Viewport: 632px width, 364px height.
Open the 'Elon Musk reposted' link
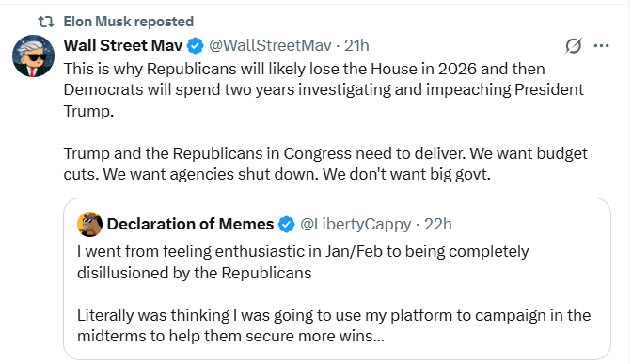click(129, 22)
